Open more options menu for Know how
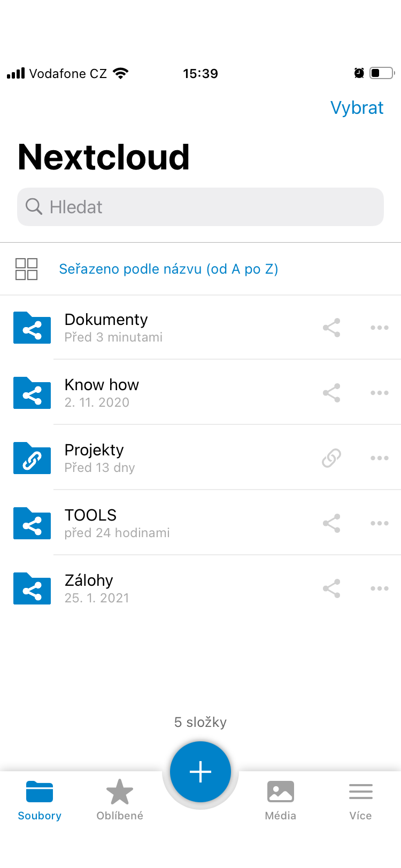This screenshot has height=868, width=401. 380,393
